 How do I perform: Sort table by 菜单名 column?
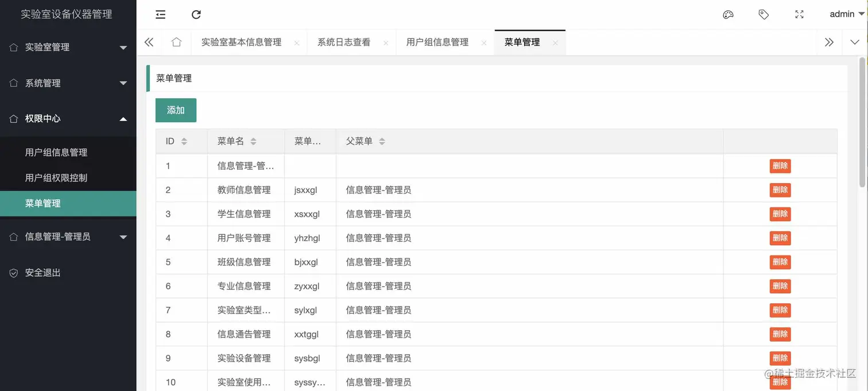[x=253, y=141]
